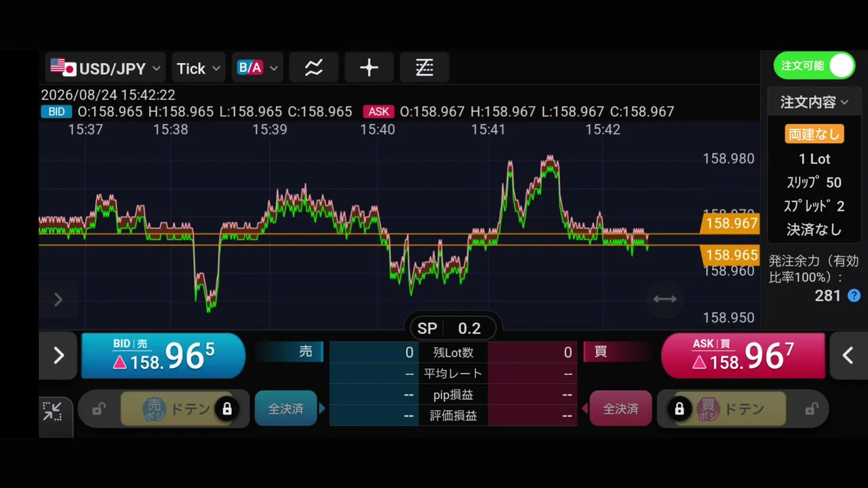Expand the 注文内容 order details panel

pos(814,102)
